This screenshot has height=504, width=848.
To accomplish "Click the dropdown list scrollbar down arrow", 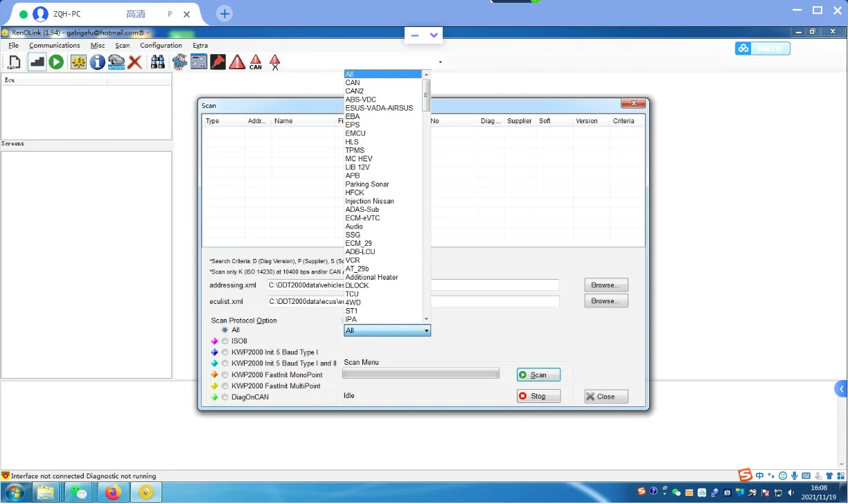I will click(426, 319).
